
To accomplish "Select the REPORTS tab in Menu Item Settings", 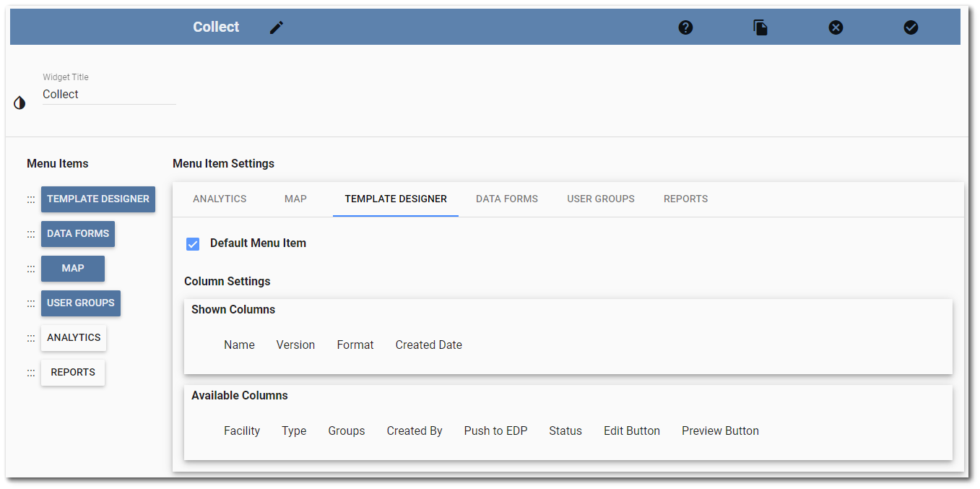I will click(x=685, y=199).
